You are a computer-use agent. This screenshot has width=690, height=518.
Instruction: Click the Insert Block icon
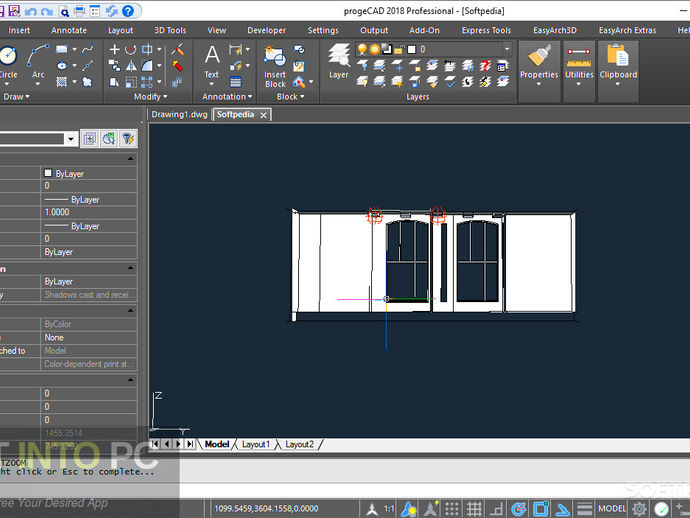pyautogui.click(x=275, y=58)
